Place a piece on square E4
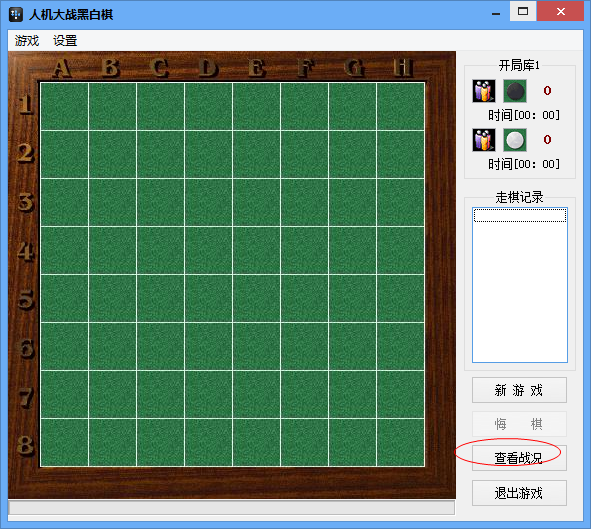This screenshot has width=591, height=529. coord(257,251)
